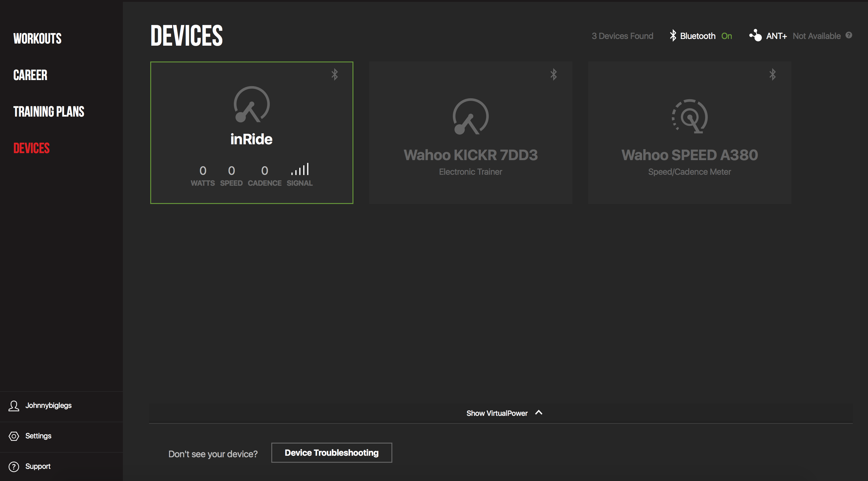
Task: Go to the Career section
Action: point(30,75)
